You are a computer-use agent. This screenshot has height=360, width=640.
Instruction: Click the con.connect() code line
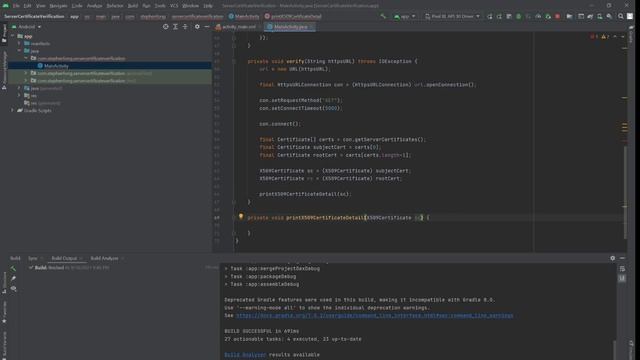point(280,124)
